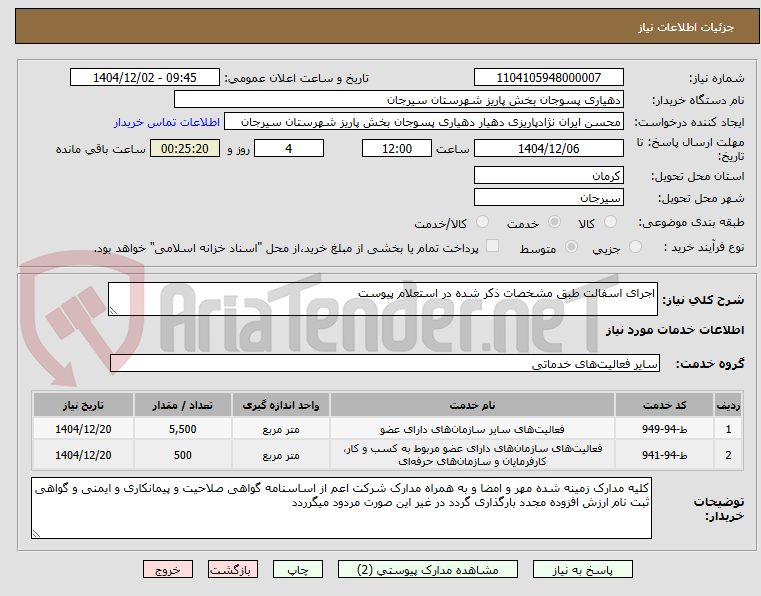Click the پاسخ به نیاز button
761x596 pixels.
[x=582, y=569]
